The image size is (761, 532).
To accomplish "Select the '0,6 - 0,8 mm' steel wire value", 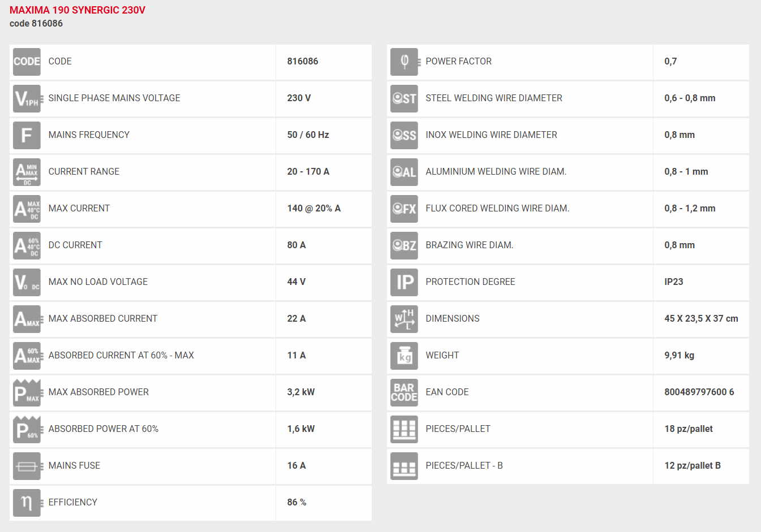I will click(690, 98).
